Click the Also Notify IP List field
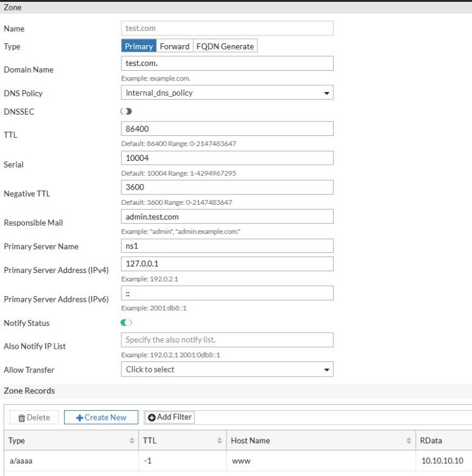 [227, 339]
